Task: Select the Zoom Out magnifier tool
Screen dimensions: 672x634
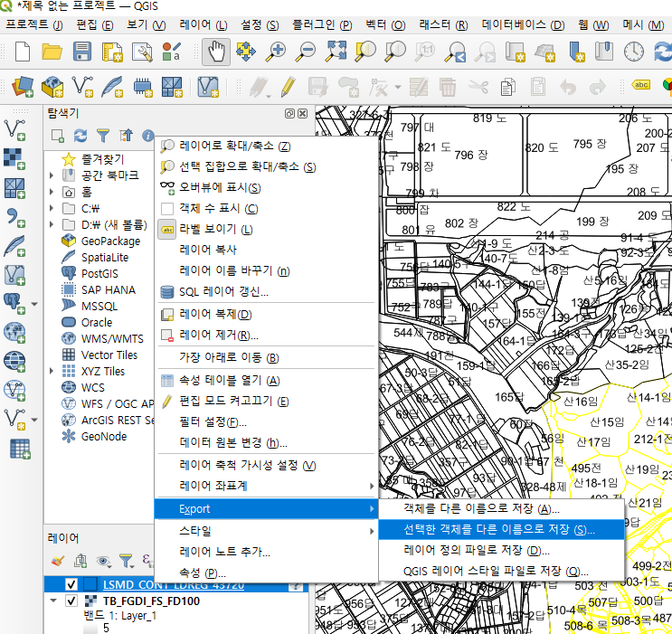Action: [306, 52]
